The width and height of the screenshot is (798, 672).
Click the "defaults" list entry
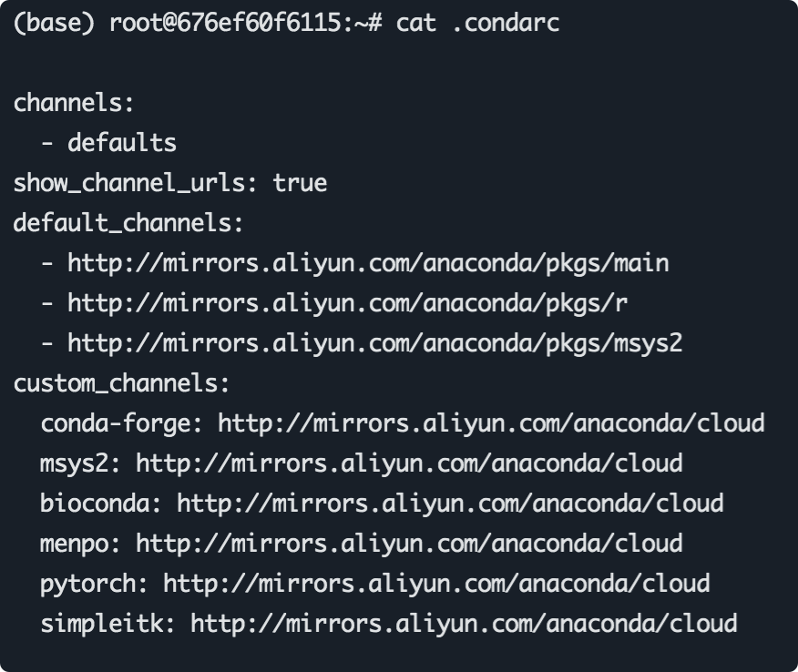(x=122, y=143)
